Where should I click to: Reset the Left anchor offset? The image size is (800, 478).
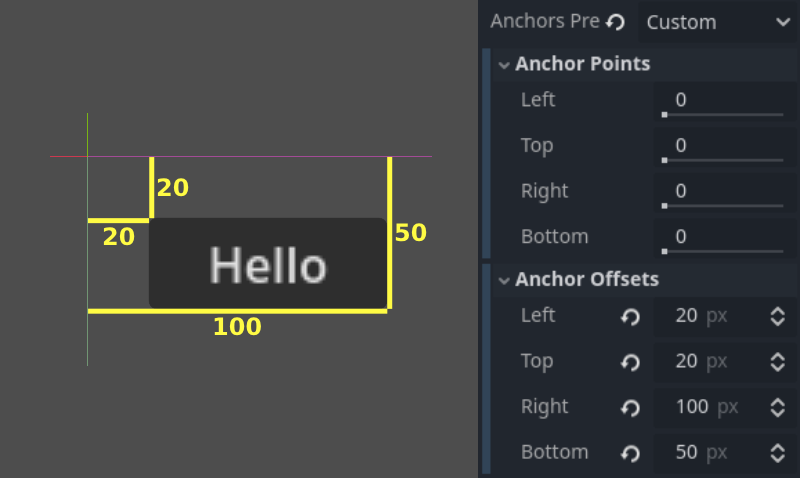point(630,317)
